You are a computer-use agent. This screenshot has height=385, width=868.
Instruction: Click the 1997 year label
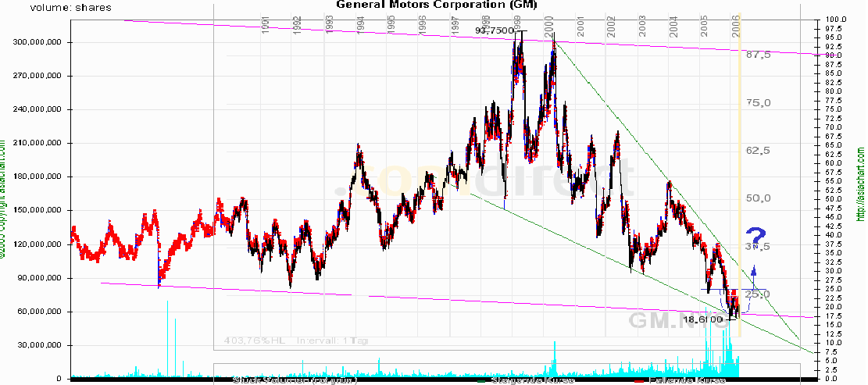click(x=455, y=24)
